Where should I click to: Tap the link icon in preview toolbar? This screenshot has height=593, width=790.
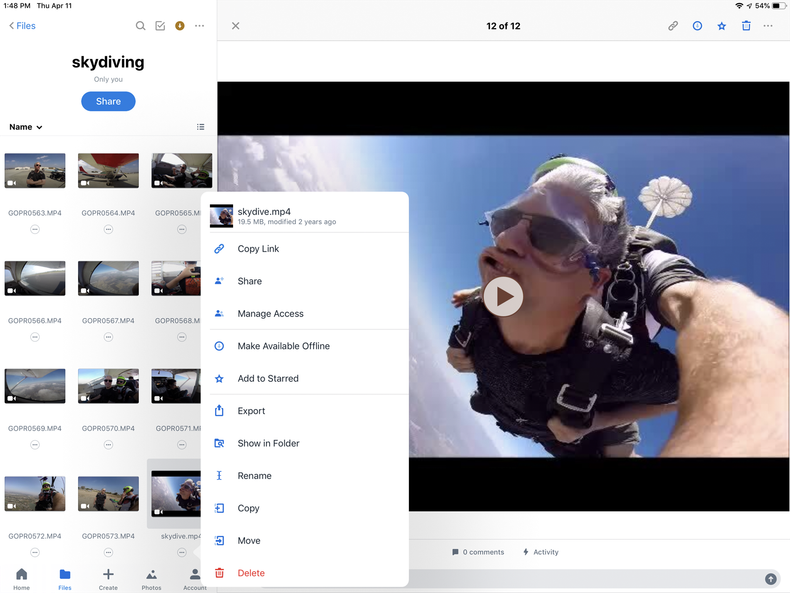(673, 26)
